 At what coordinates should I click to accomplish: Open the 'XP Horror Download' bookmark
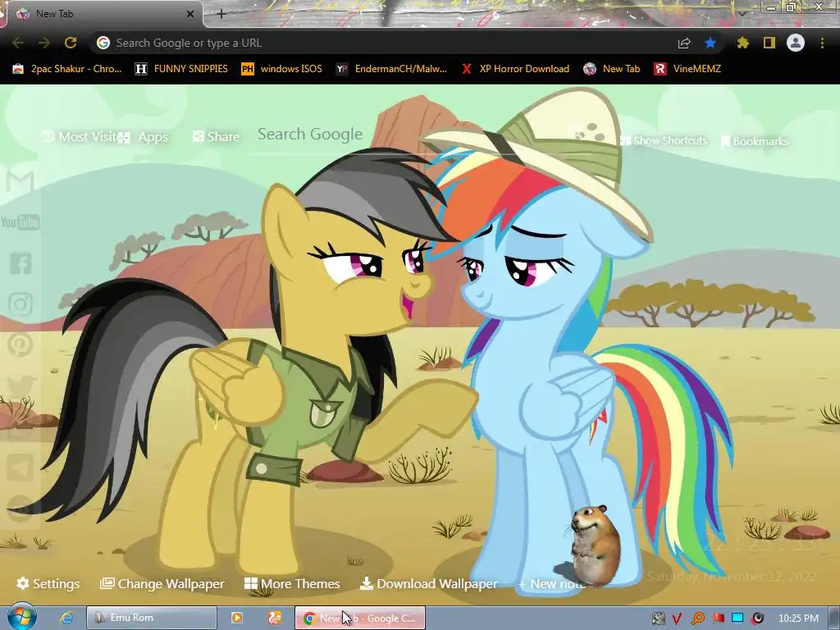[515, 69]
